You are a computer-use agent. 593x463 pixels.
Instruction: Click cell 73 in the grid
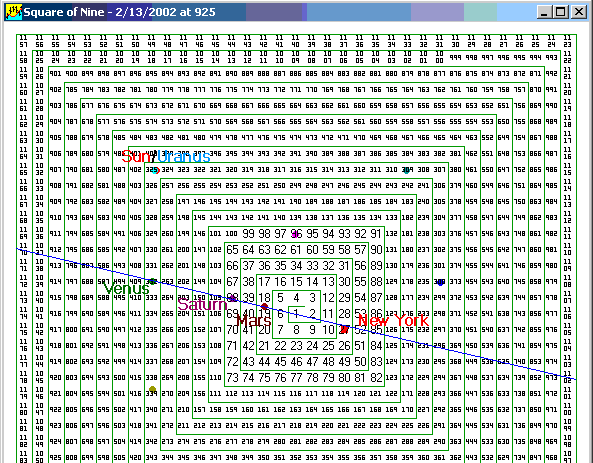(x=232, y=378)
